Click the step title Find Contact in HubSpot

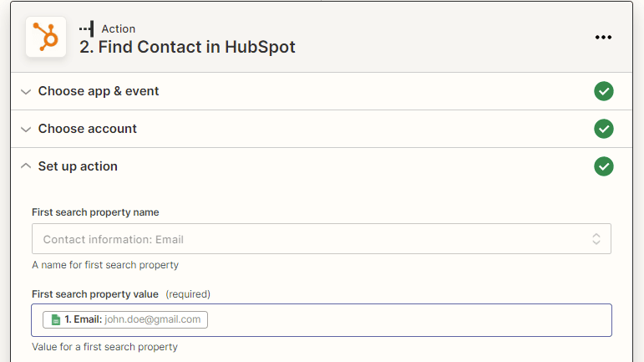click(187, 47)
